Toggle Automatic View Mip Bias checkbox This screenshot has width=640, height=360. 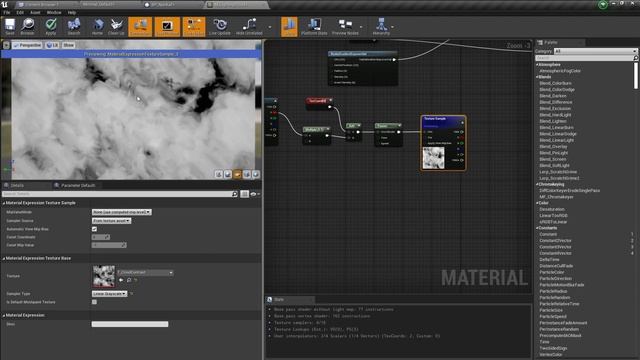point(94,229)
